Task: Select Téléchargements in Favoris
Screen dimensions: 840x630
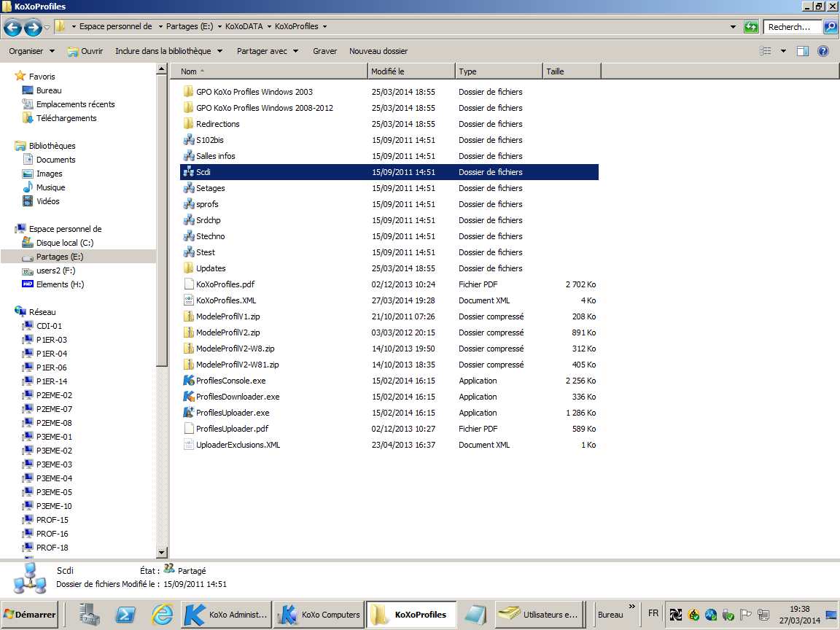Action: tap(66, 118)
